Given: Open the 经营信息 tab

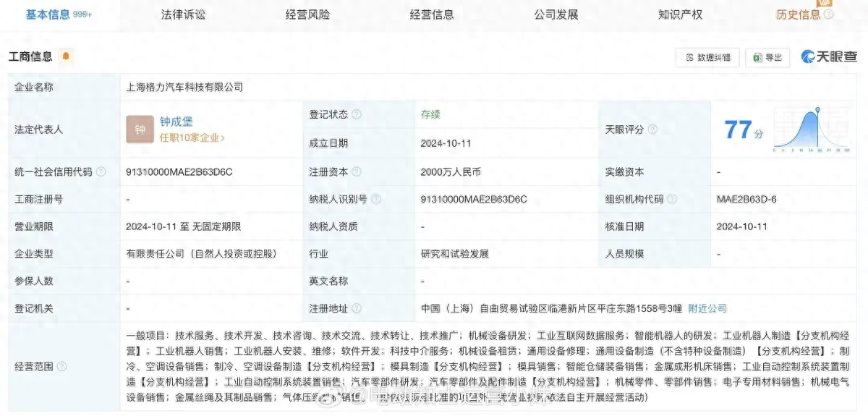Looking at the screenshot, I should coord(432,14).
